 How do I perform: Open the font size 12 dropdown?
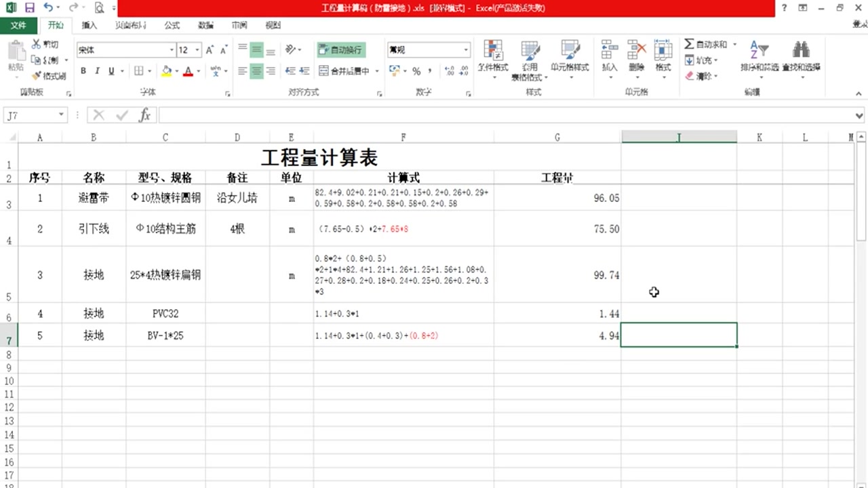(x=197, y=49)
